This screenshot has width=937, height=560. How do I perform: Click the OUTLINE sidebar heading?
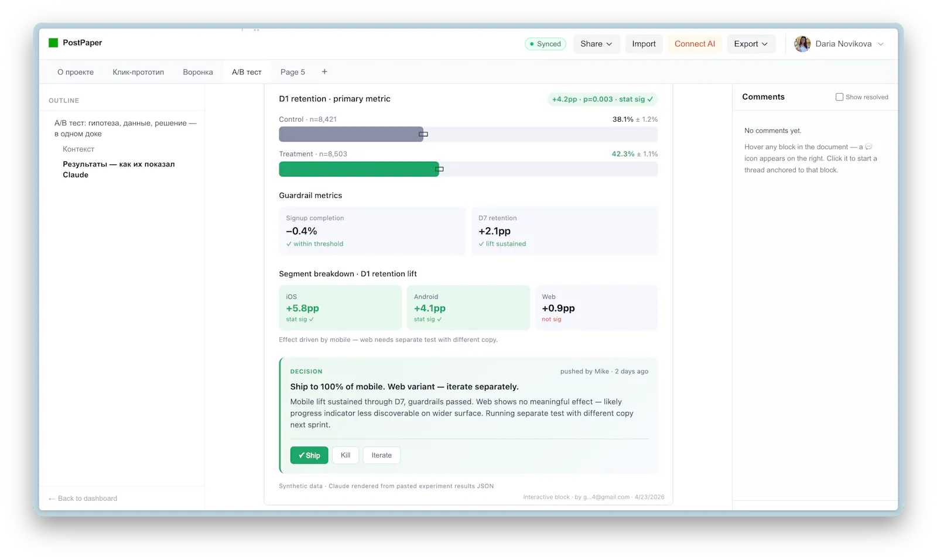point(64,101)
